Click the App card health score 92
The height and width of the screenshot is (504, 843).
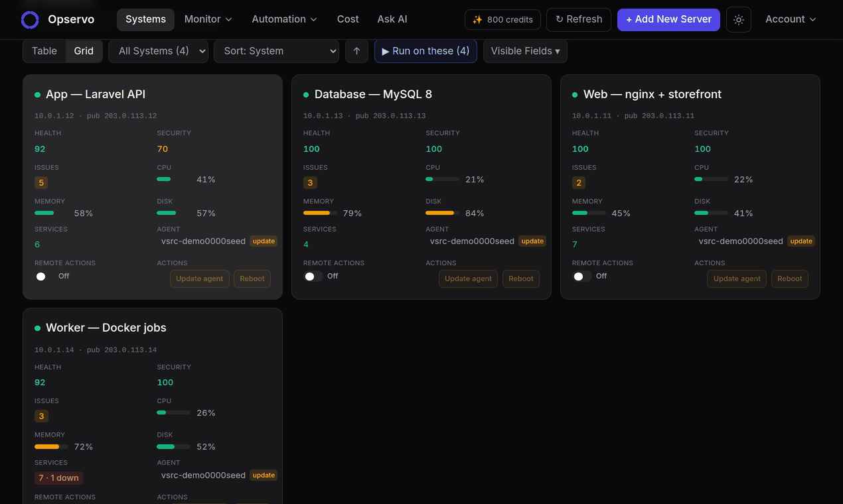pos(40,149)
